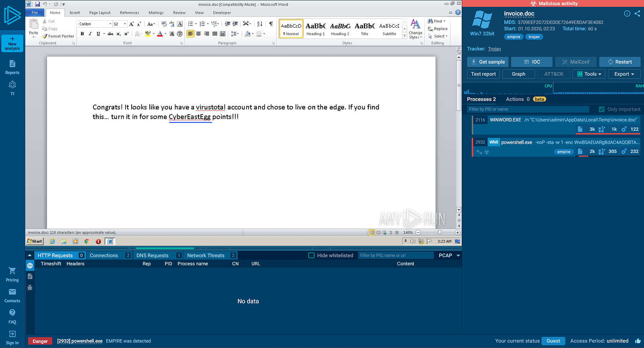Click the info icon beside invoice.doc

click(x=627, y=13)
